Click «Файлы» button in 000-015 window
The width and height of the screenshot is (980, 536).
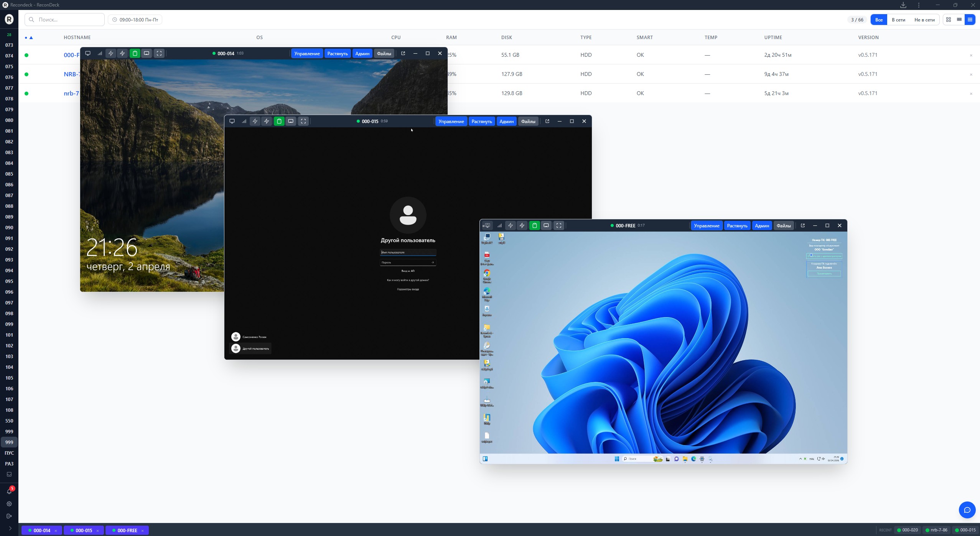click(528, 121)
